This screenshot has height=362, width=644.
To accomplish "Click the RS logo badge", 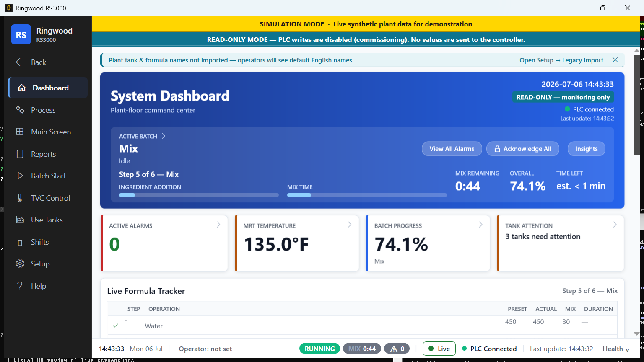I will coord(21,34).
